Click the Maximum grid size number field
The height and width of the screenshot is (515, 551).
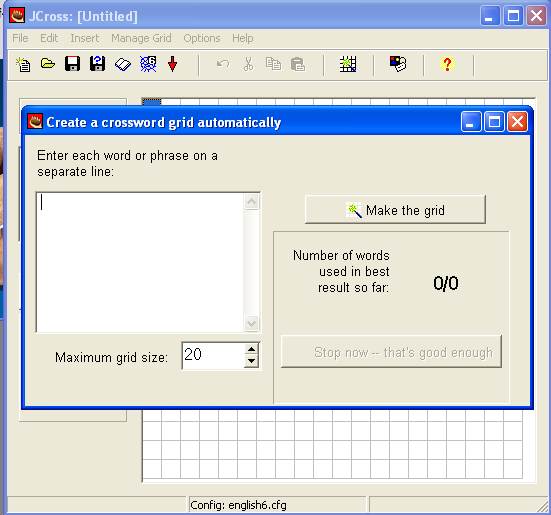click(213, 356)
